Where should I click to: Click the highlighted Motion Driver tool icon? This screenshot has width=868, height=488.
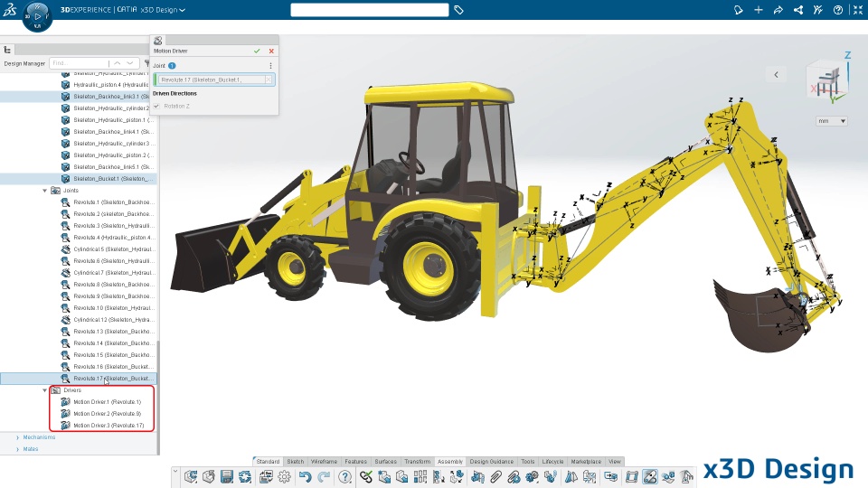[650, 476]
